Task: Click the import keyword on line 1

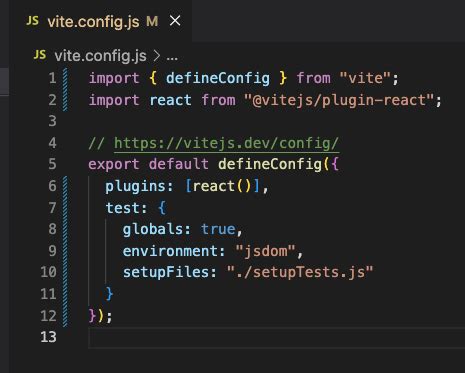Action: click(x=114, y=79)
